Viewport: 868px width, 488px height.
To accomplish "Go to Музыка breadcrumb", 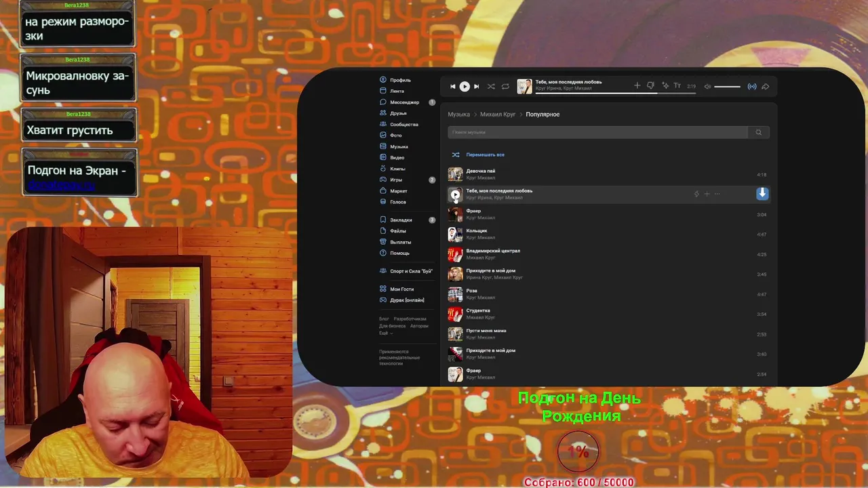I will 459,115.
